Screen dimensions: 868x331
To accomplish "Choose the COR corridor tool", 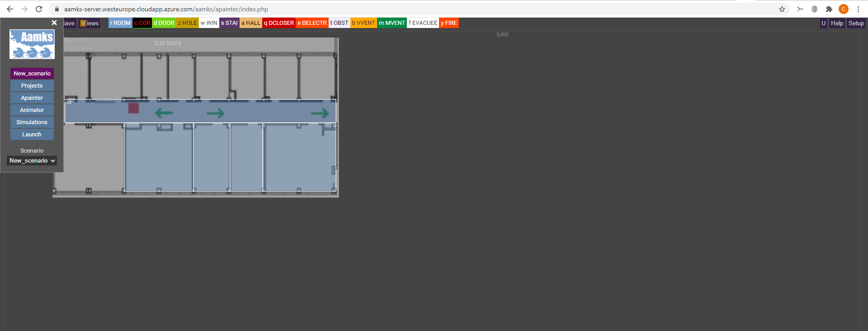I will coord(142,23).
